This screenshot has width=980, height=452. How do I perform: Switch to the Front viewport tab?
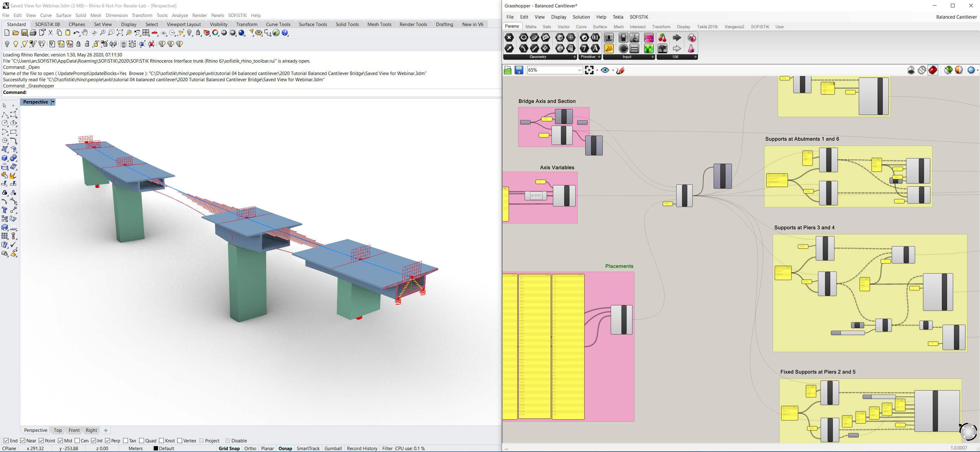coord(74,430)
